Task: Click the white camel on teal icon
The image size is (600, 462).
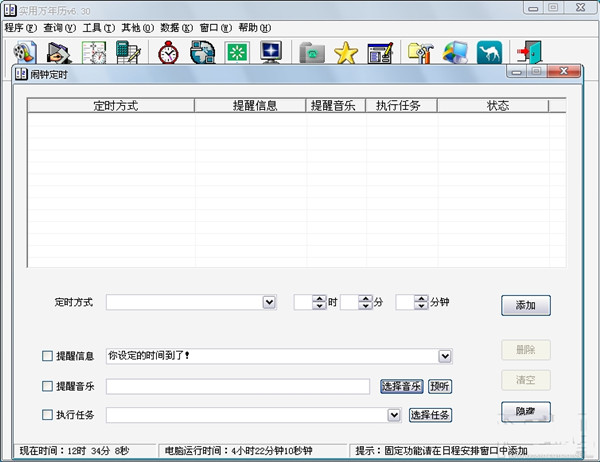Action: pos(489,52)
